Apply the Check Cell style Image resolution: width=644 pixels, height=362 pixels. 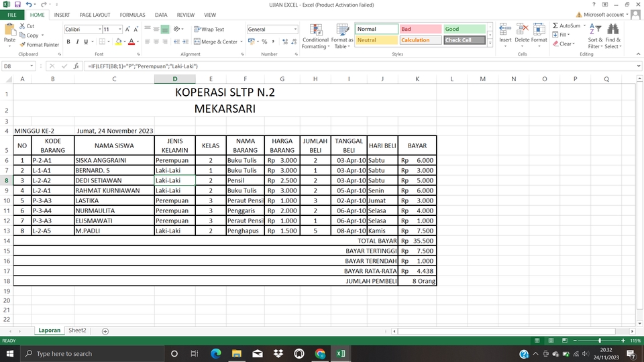click(x=464, y=40)
